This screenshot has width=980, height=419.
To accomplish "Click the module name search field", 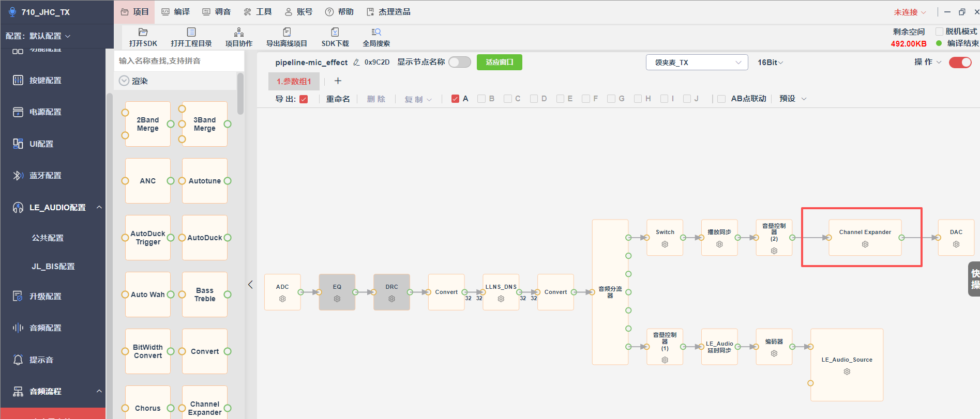I will click(179, 61).
